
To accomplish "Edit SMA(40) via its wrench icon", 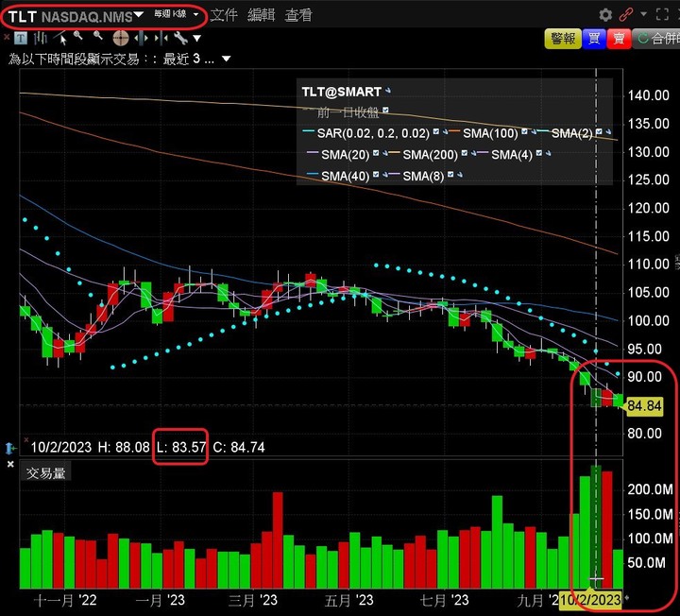I will pyautogui.click(x=384, y=175).
